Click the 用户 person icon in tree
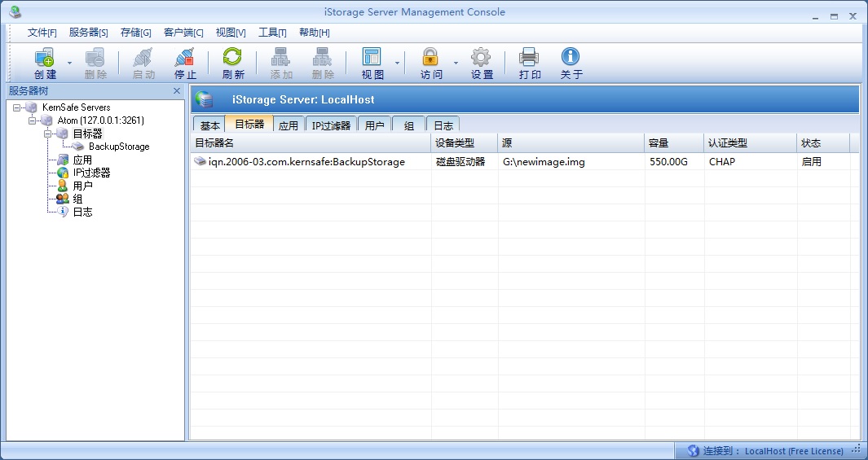Screen dimensions: 868x460 tap(63, 186)
